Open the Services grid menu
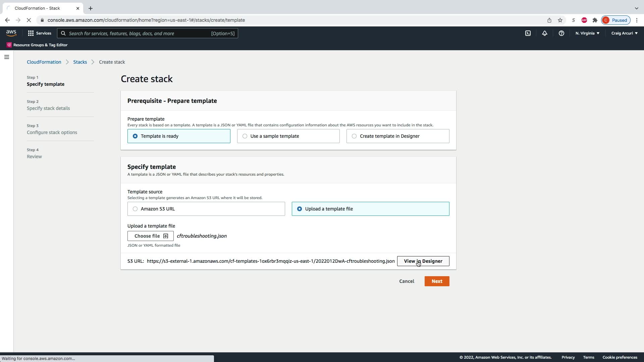 [x=40, y=33]
